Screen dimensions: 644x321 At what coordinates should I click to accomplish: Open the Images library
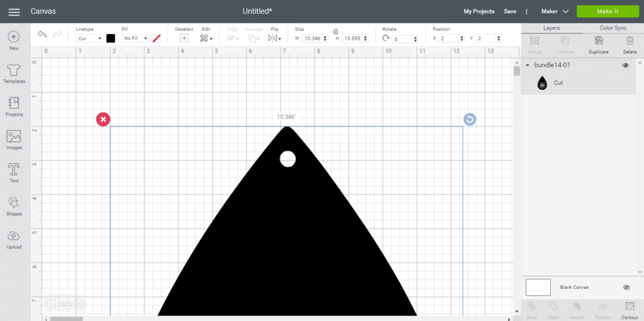tap(14, 140)
